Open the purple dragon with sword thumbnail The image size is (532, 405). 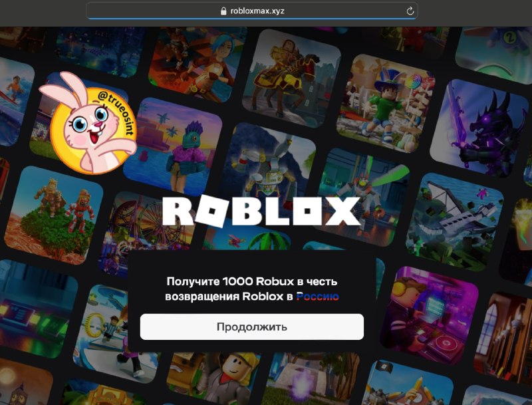pos(478,128)
